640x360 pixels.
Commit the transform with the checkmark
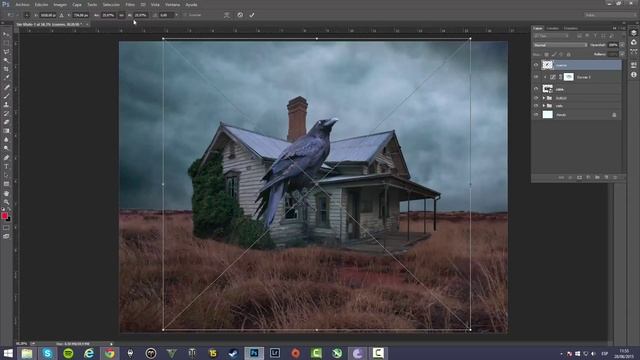pyautogui.click(x=252, y=15)
